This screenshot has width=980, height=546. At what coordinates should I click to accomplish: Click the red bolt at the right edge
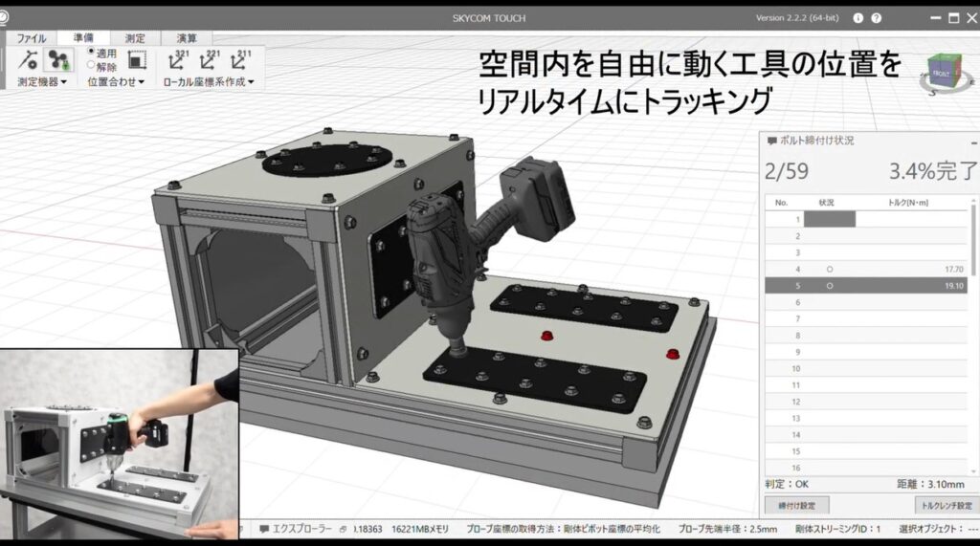[673, 354]
